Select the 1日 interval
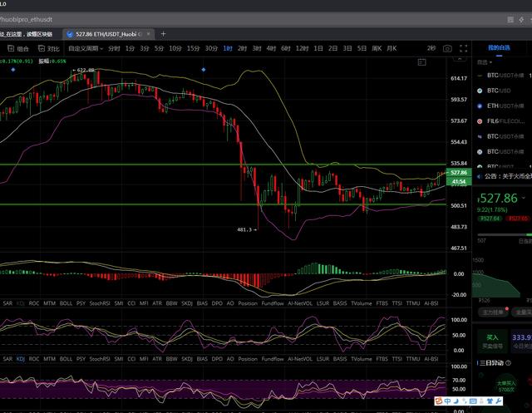This screenshot has width=532, height=413. 318,48
